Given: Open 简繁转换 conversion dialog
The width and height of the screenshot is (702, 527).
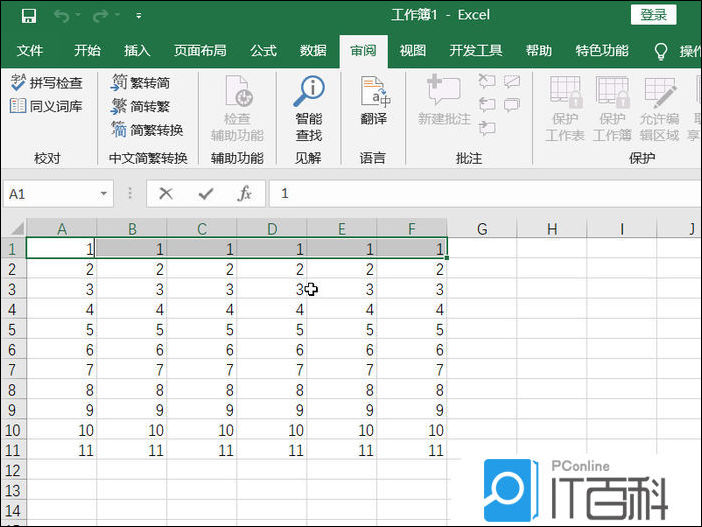Looking at the screenshot, I should click(147, 130).
